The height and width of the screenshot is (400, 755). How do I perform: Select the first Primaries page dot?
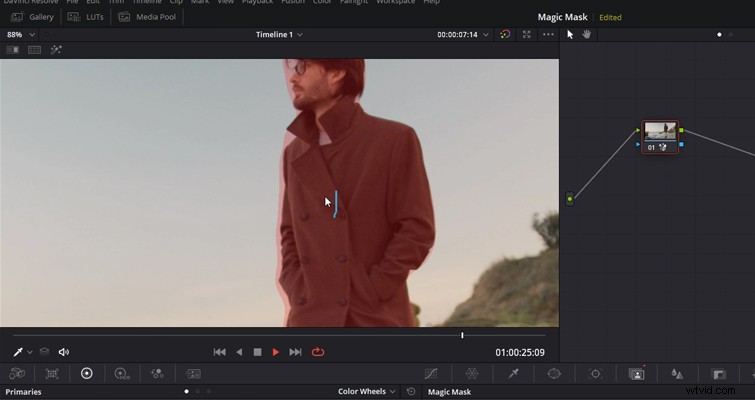[186, 392]
